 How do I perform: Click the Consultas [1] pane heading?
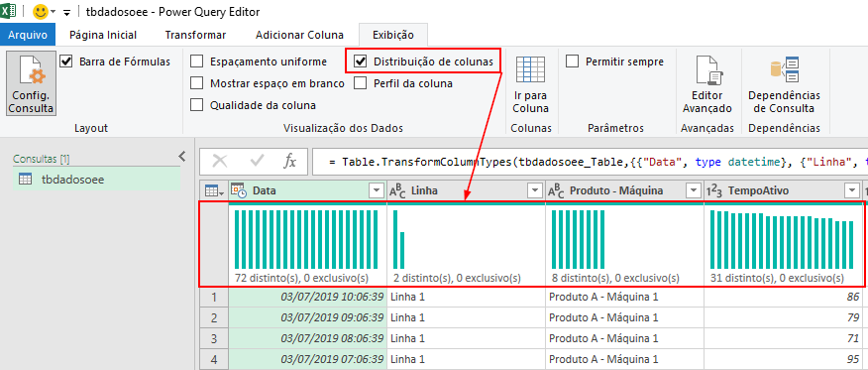(x=42, y=159)
